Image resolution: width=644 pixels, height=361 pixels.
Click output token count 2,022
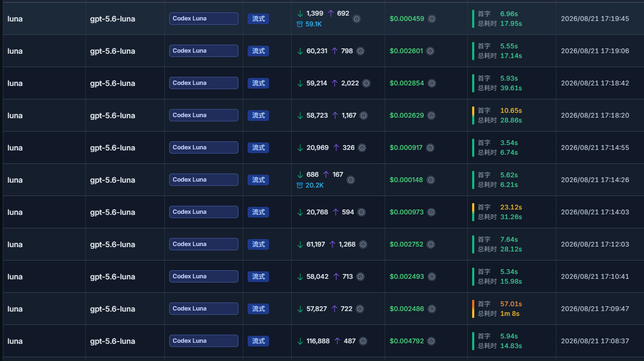coord(350,83)
